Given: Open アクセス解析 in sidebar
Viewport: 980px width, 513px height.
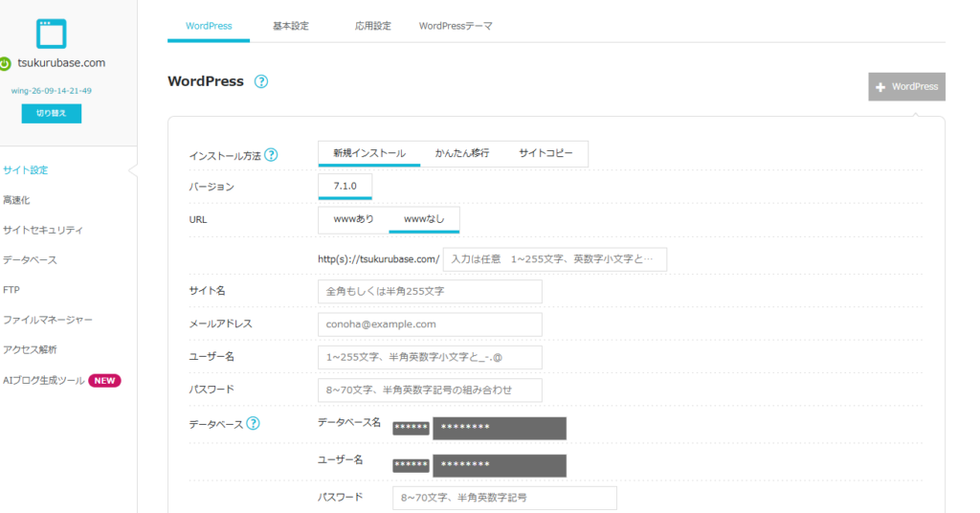Looking at the screenshot, I should 30,350.
